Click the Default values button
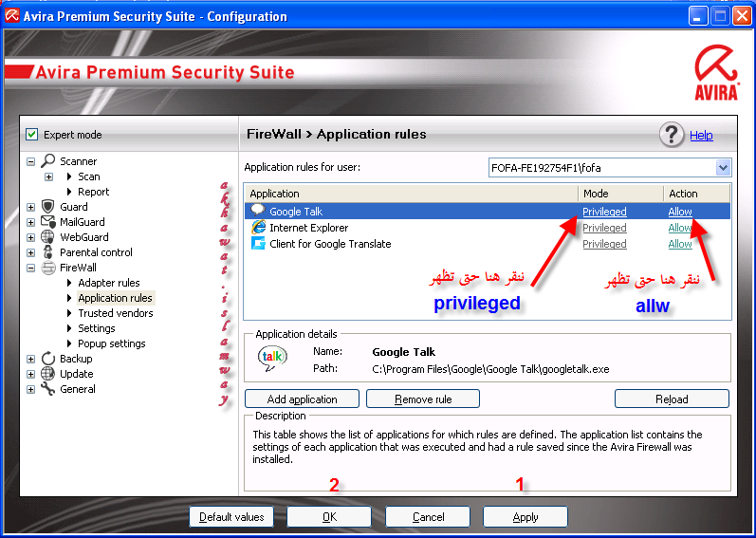The width and height of the screenshot is (756, 538). coord(231,517)
